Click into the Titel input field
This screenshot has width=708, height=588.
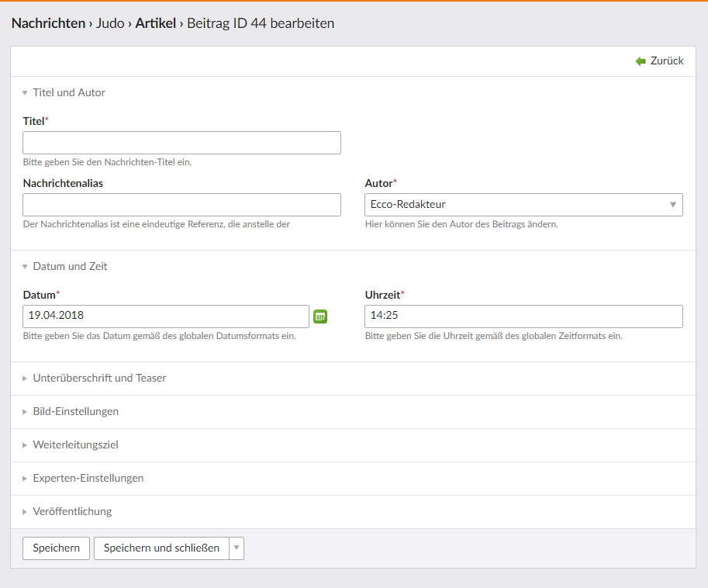tap(181, 143)
